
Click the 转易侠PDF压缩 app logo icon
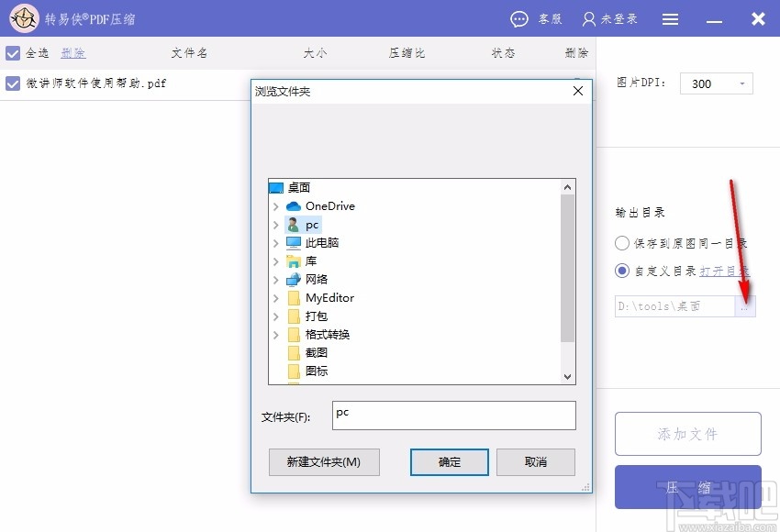tap(25, 18)
